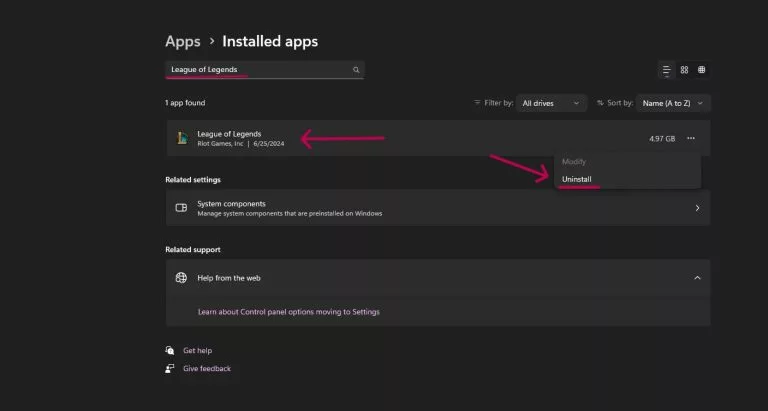
Task: Switch to list view layout icon
Action: pos(667,70)
